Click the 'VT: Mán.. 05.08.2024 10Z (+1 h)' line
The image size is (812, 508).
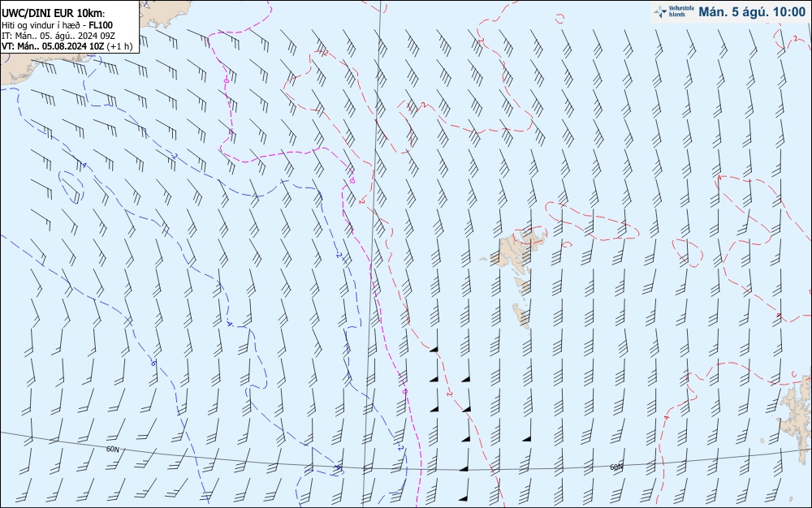[67, 46]
